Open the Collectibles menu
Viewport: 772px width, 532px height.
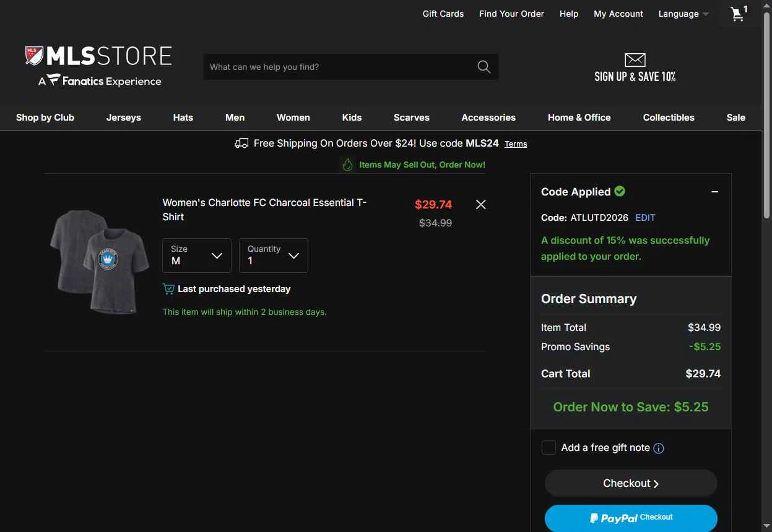coord(669,118)
